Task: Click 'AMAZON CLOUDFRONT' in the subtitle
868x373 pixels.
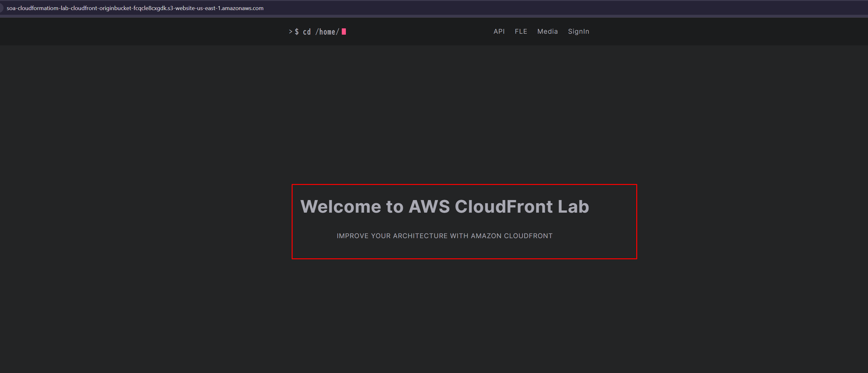Action: coord(511,236)
